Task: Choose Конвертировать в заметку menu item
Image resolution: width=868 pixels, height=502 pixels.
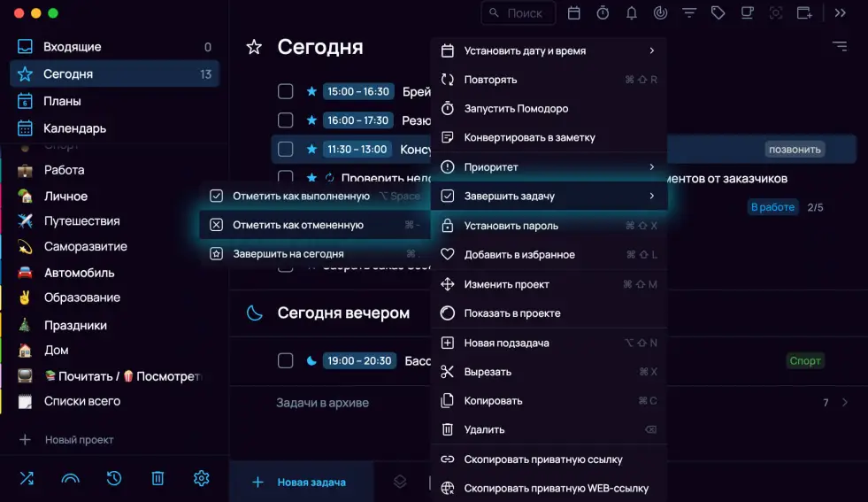Action: 529,137
